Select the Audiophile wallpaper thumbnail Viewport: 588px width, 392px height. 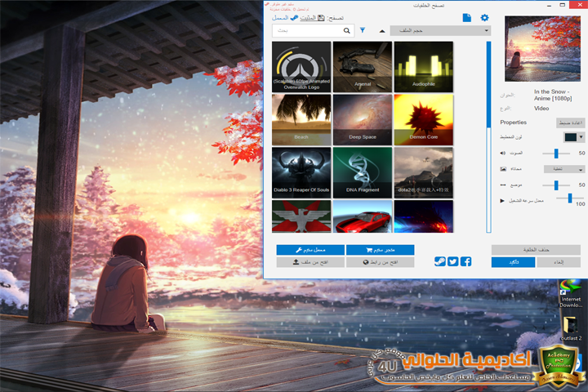(x=424, y=67)
